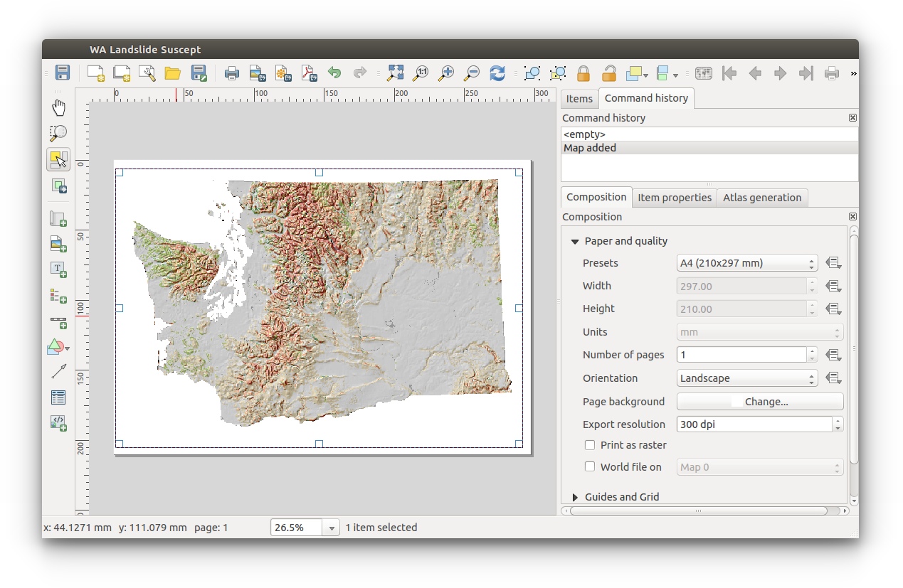Screen dimensions: 903x588
Task: Open the Presets paper size dropdown
Action: click(747, 262)
